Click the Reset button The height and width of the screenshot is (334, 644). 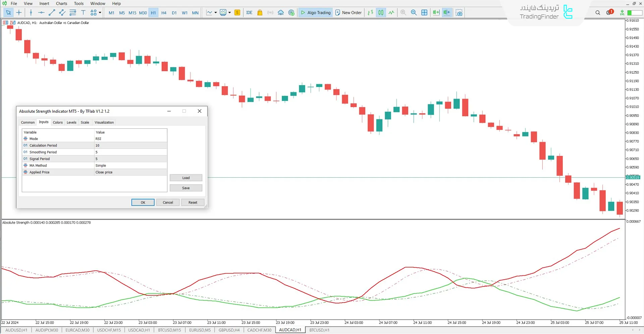click(193, 203)
